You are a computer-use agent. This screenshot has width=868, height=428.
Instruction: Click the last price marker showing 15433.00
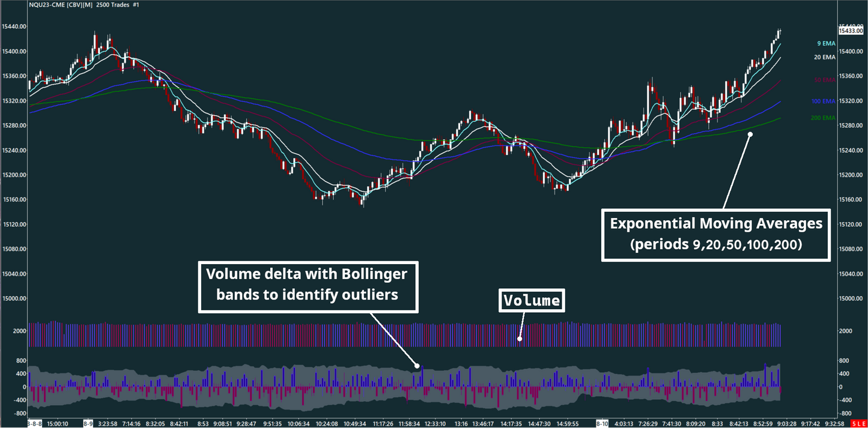click(x=851, y=31)
